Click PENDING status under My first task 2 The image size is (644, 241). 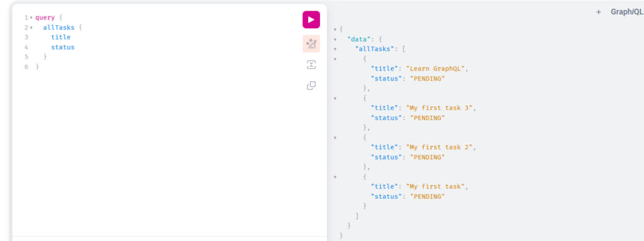tap(428, 157)
